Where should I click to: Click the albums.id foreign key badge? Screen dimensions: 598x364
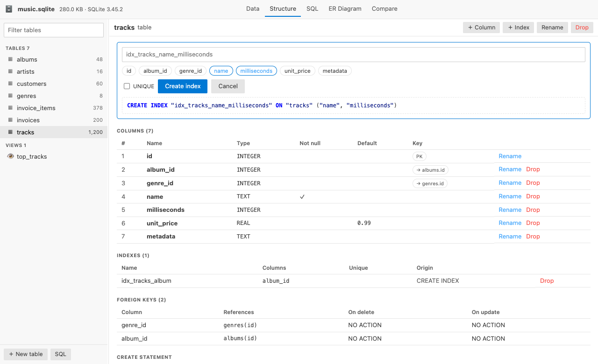click(x=430, y=170)
